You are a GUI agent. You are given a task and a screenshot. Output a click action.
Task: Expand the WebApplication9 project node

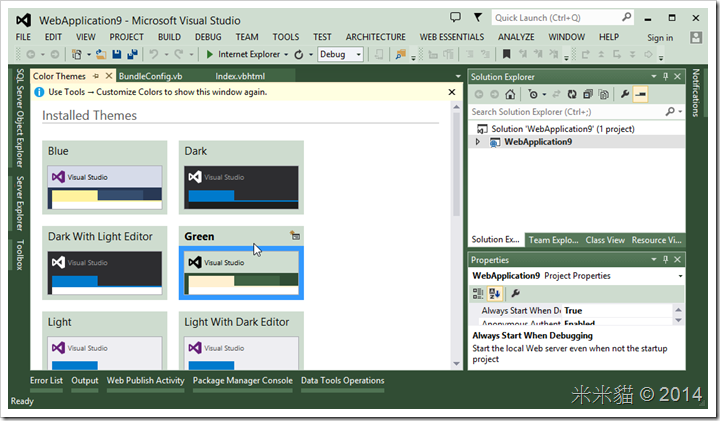click(x=478, y=142)
